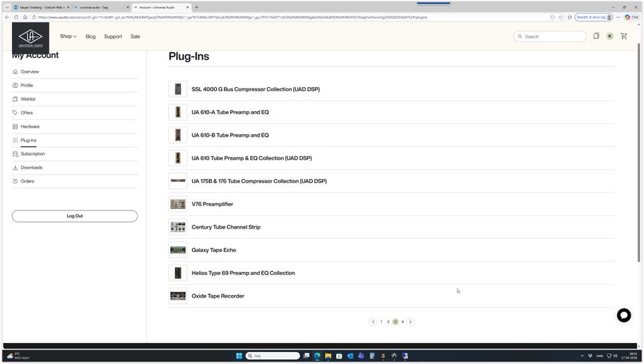Open the tab list dropdown arrow
The width and height of the screenshot is (644, 364).
click(7, 7)
